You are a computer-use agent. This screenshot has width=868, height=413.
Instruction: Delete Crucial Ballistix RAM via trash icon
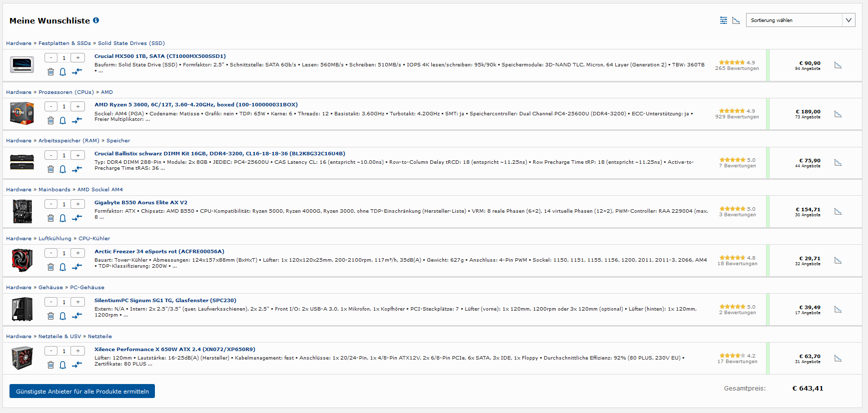click(x=50, y=169)
